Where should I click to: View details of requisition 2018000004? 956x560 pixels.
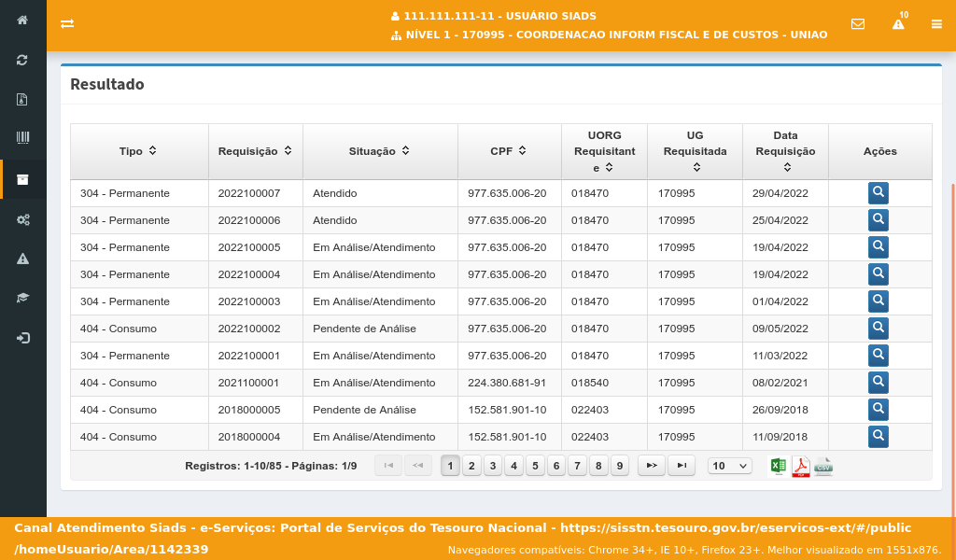878,436
